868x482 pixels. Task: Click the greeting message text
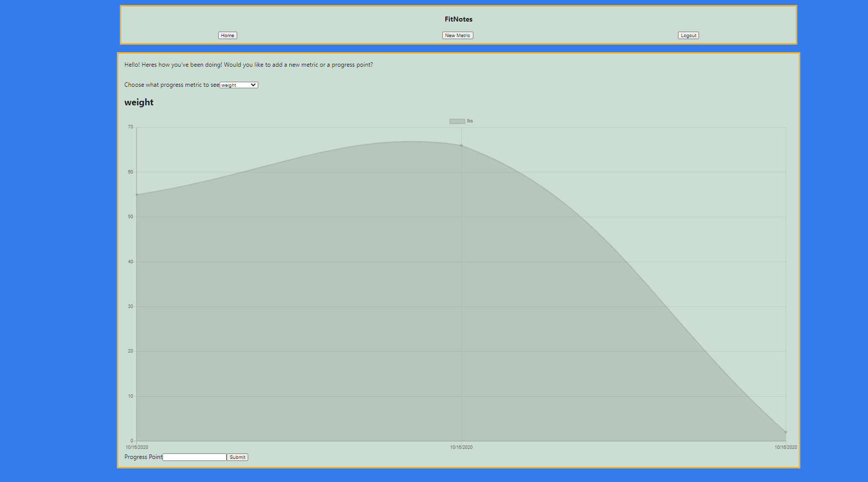[249, 65]
